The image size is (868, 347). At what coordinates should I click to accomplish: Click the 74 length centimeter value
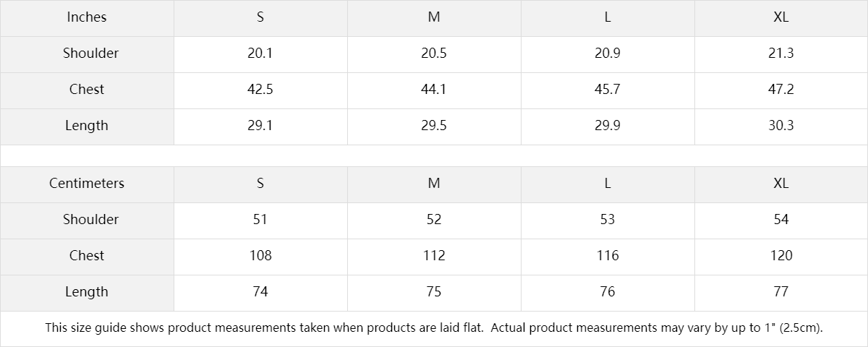pos(260,292)
